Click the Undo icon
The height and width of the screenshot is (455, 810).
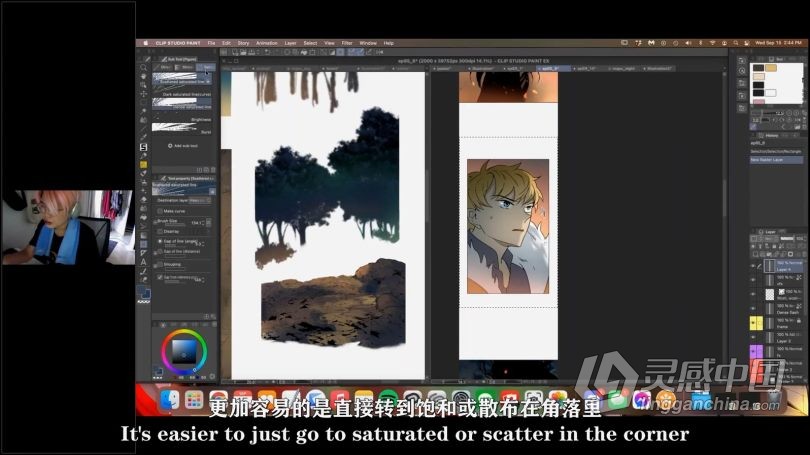pyautogui.click(x=267, y=52)
